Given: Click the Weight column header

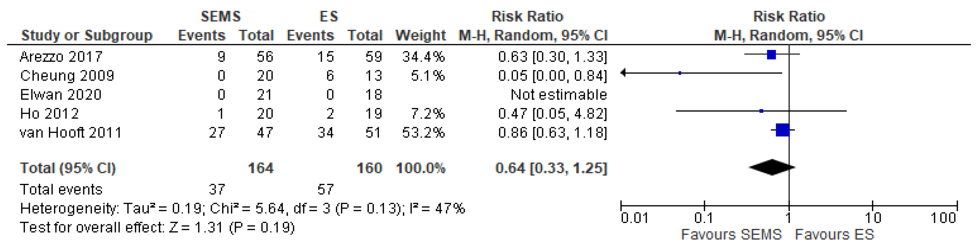Looking at the screenshot, I should pyautogui.click(x=420, y=35).
